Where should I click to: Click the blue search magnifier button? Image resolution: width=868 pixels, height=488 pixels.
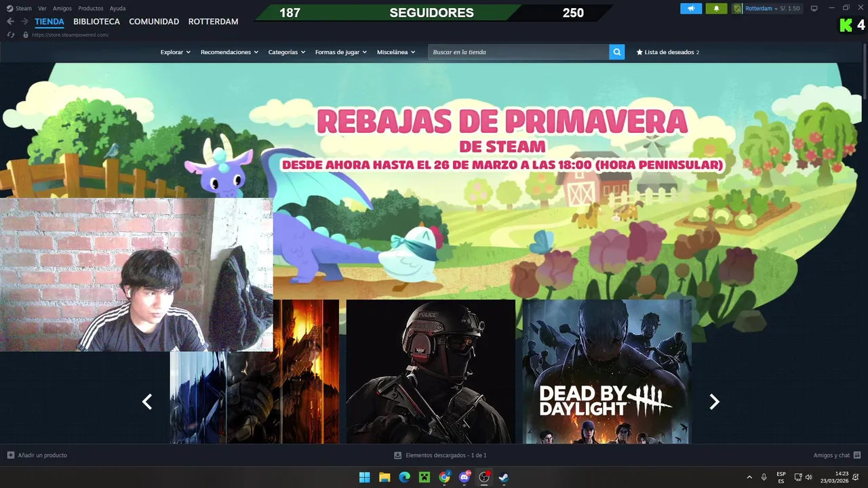tap(616, 52)
